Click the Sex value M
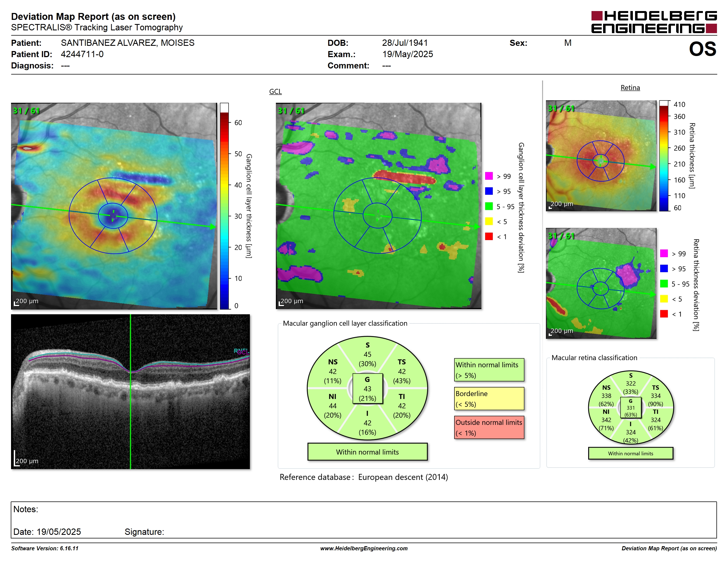This screenshot has height=563, width=728. [x=568, y=43]
